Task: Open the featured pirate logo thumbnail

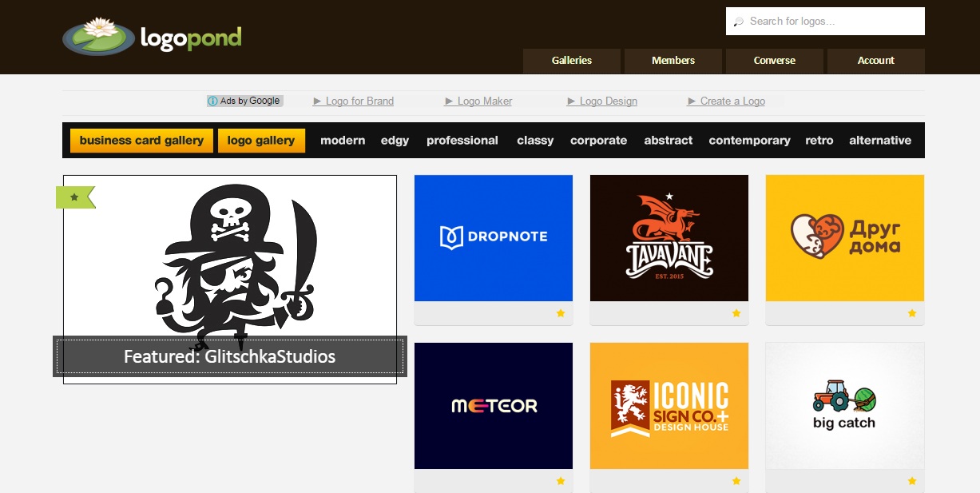Action: [230, 280]
